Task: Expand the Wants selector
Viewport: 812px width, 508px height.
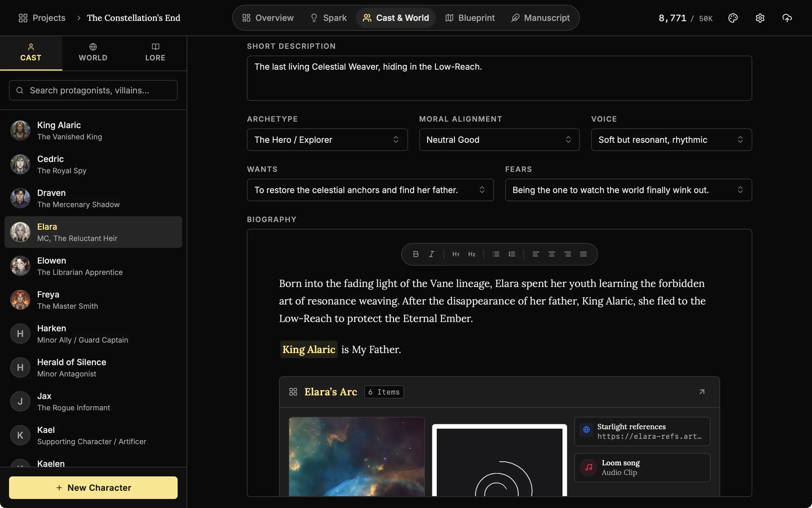Action: tap(370, 190)
